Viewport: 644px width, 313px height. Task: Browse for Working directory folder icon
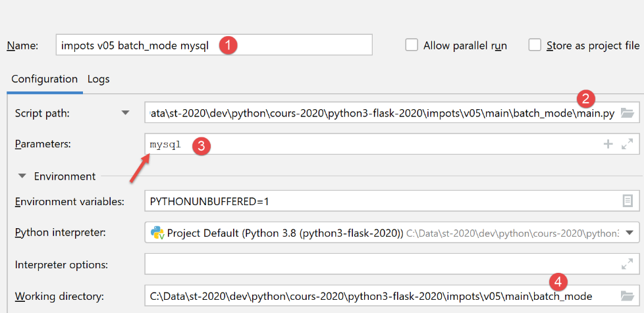point(627,296)
